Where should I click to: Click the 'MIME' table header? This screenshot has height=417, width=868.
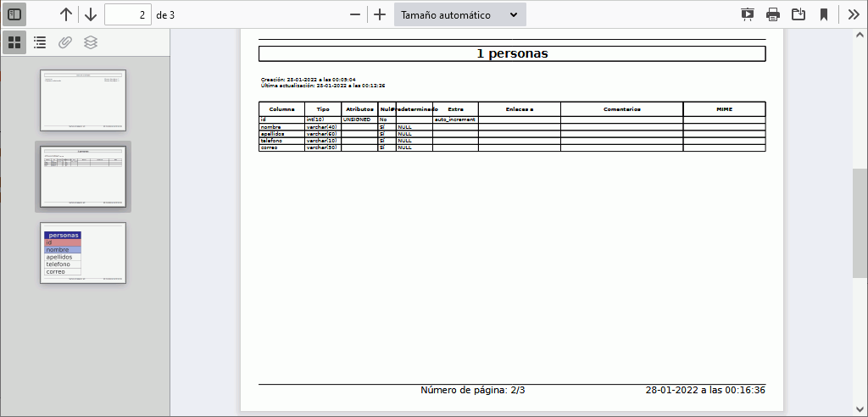coord(724,109)
